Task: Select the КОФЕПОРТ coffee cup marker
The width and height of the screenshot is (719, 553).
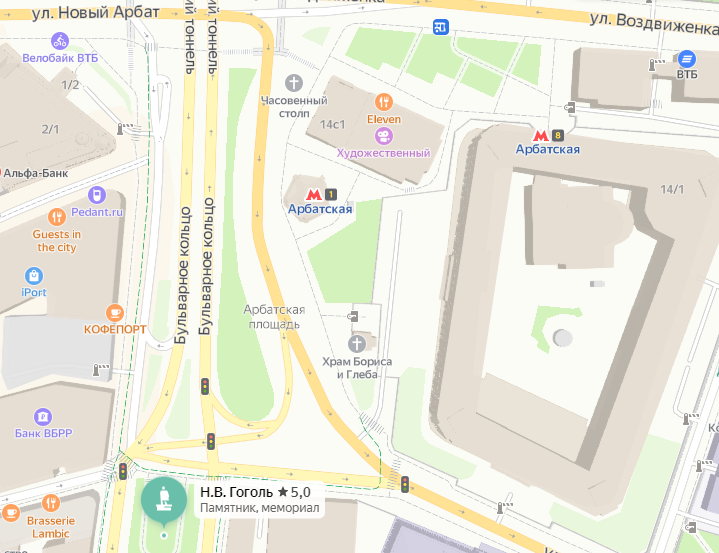Action: [115, 313]
